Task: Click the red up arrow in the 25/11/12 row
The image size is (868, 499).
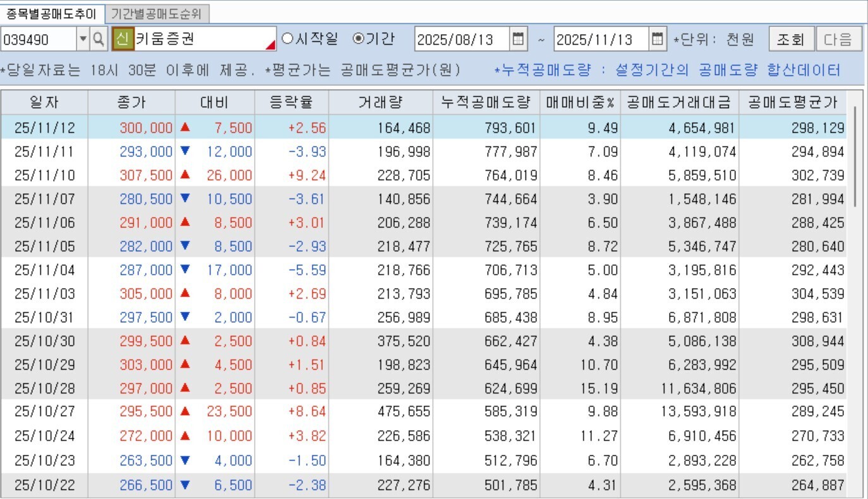Action: click(185, 127)
